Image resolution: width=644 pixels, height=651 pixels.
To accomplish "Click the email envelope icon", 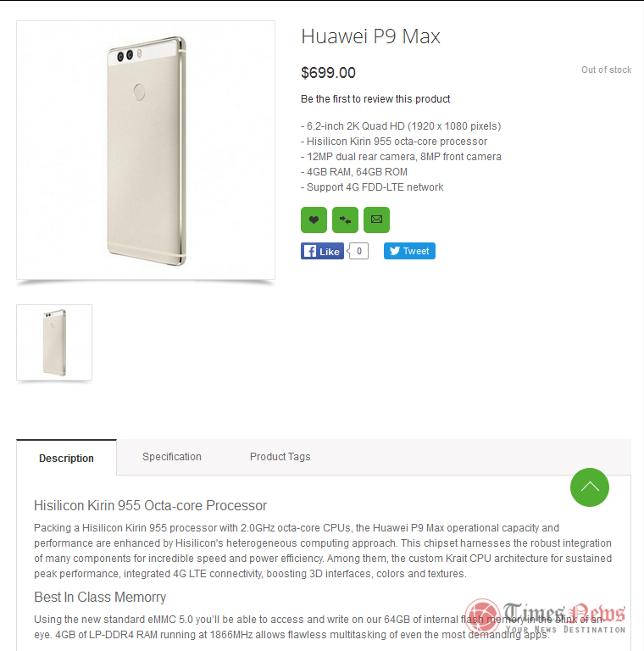I will point(376,220).
